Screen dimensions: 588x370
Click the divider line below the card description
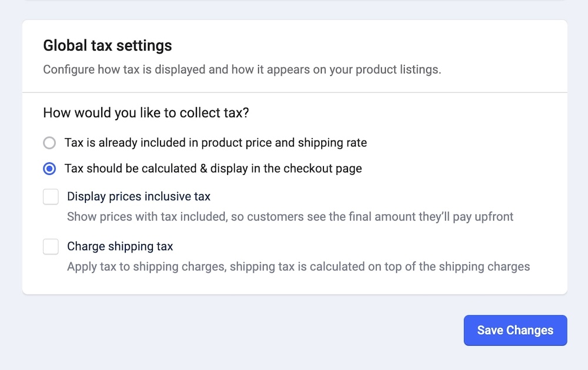tap(295, 92)
